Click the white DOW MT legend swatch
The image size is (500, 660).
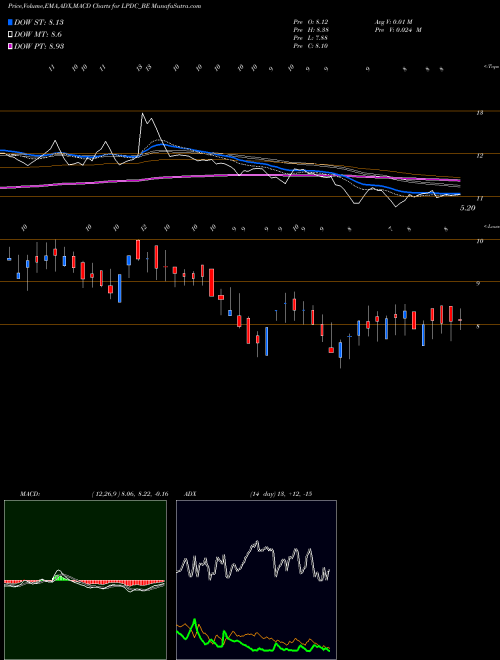10,35
